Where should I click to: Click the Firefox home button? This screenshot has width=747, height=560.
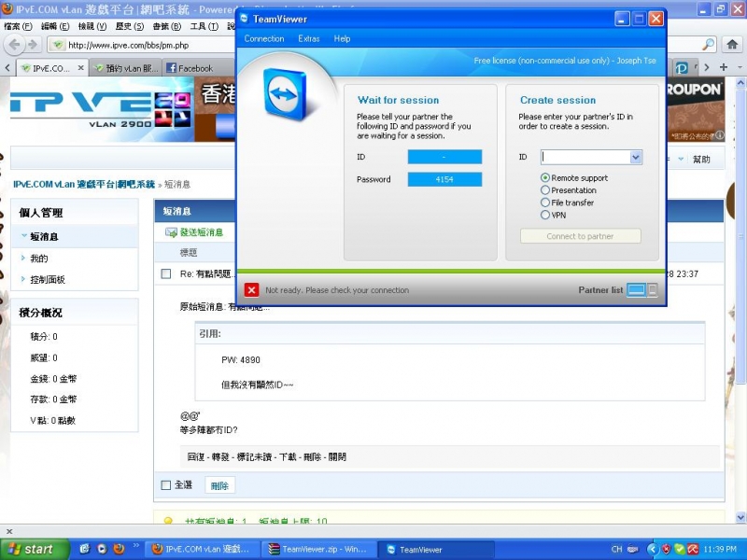tap(732, 45)
